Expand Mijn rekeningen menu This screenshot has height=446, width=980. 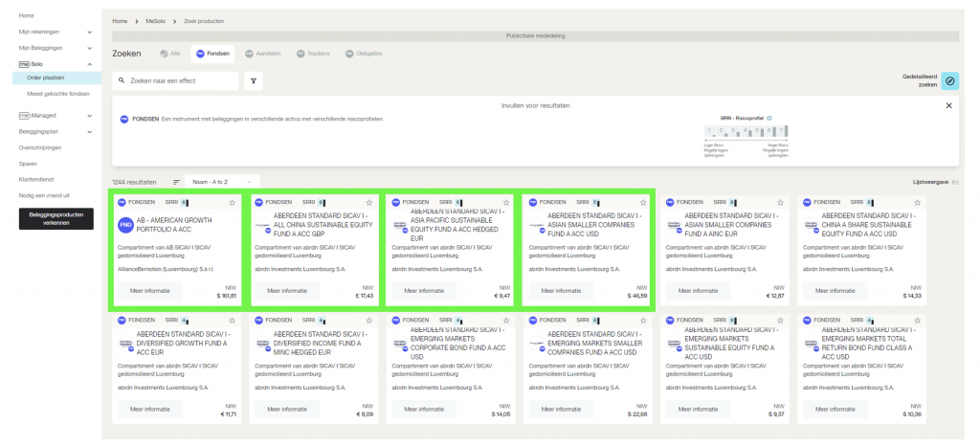tap(90, 32)
